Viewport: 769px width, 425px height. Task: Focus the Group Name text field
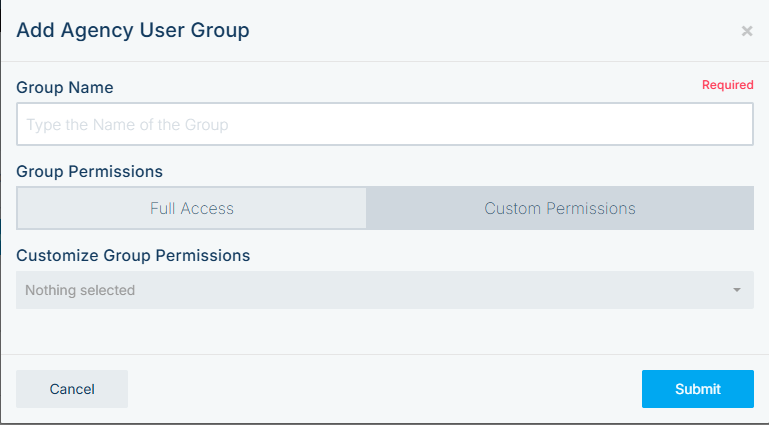tap(385, 125)
